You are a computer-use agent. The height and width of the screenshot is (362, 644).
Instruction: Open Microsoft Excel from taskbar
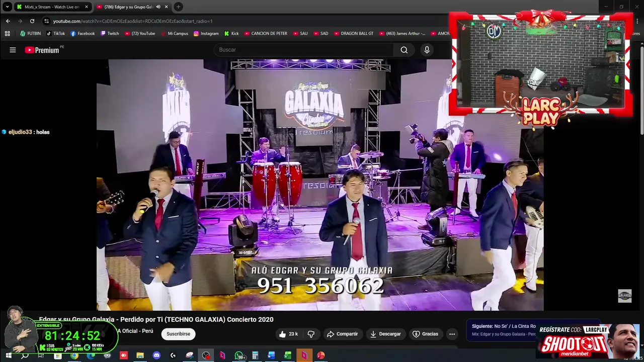tap(288, 355)
